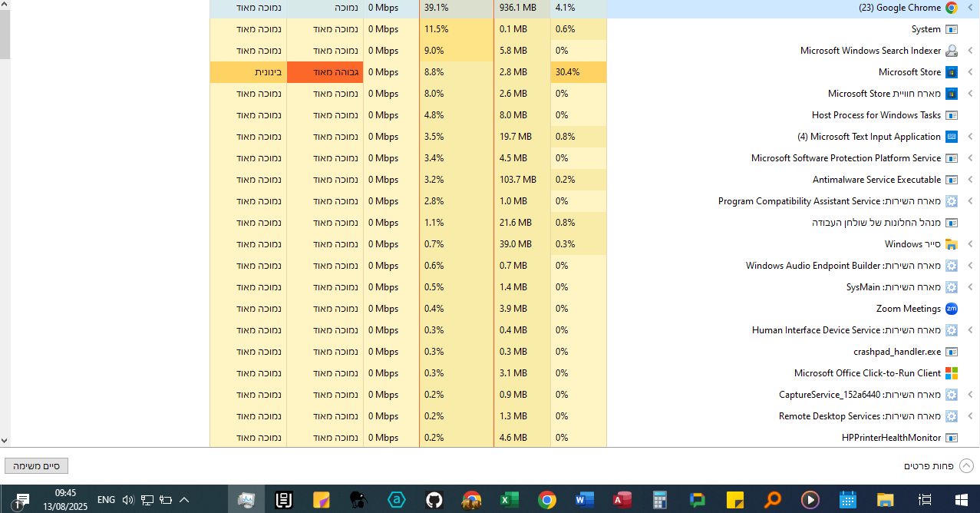The height and width of the screenshot is (513, 980).
Task: Click the Program Compatibility Assistant Service gear icon
Action: 952,201
